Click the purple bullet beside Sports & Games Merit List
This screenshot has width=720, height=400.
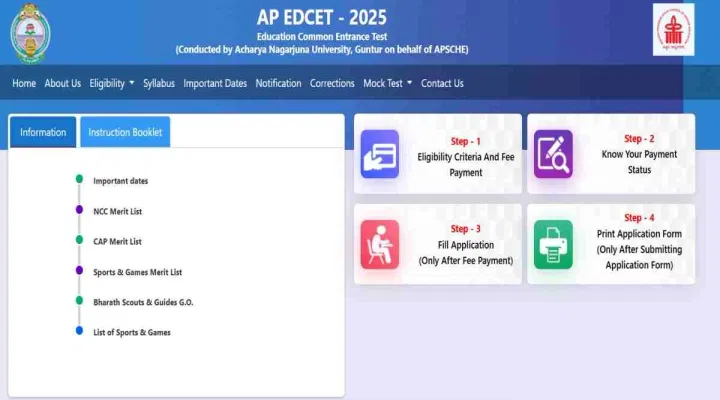[79, 270]
